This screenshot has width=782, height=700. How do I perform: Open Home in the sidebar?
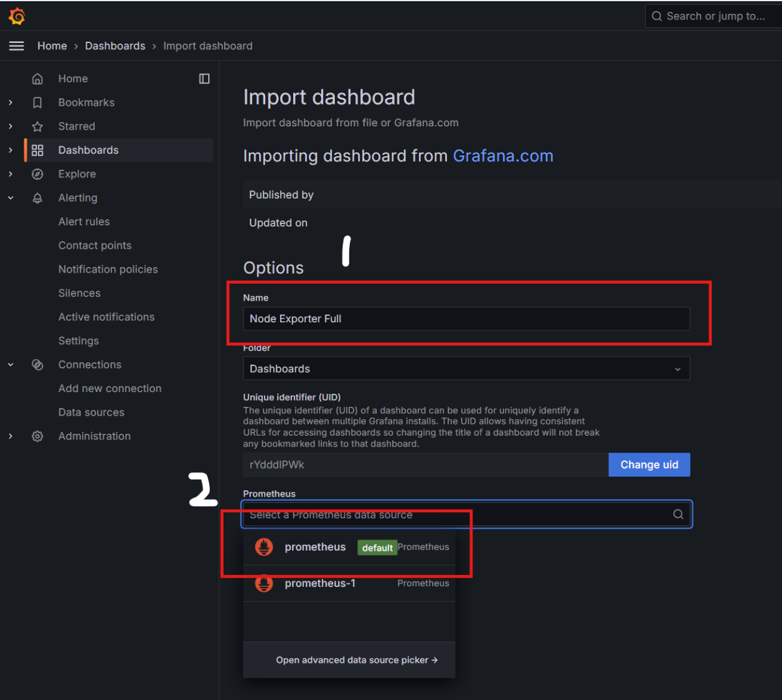coord(73,79)
